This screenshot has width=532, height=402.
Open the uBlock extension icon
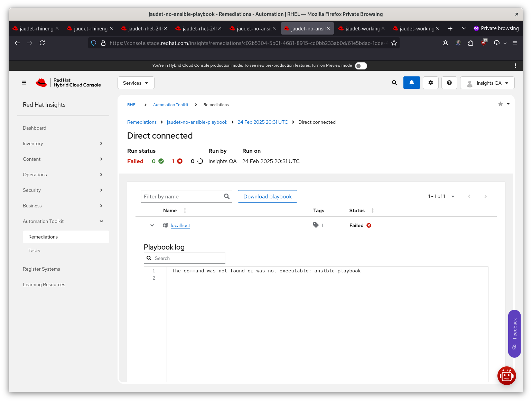[x=484, y=43]
